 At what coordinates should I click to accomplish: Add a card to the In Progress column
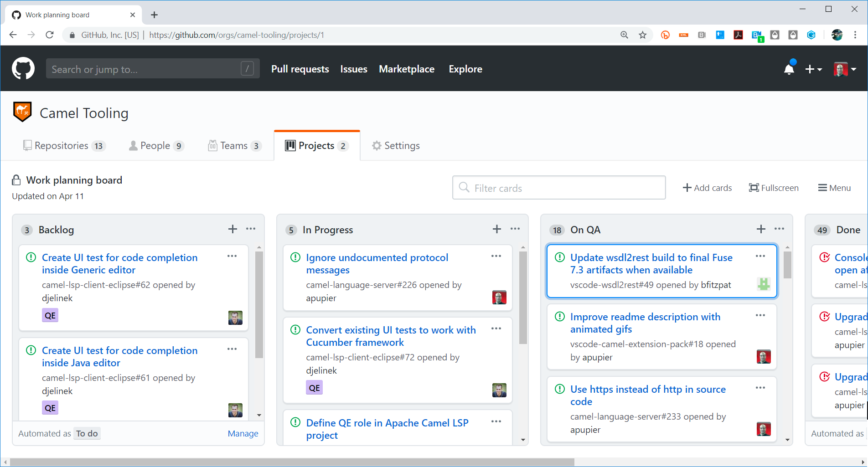496,229
